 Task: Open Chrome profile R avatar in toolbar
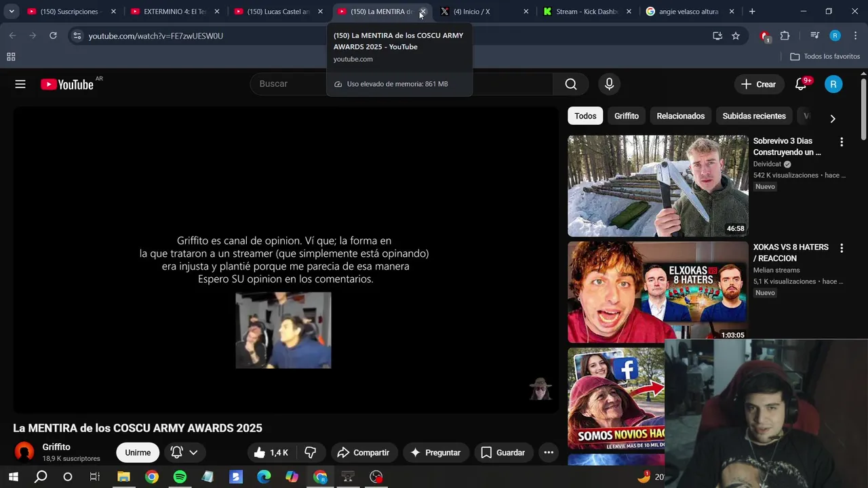(x=835, y=36)
